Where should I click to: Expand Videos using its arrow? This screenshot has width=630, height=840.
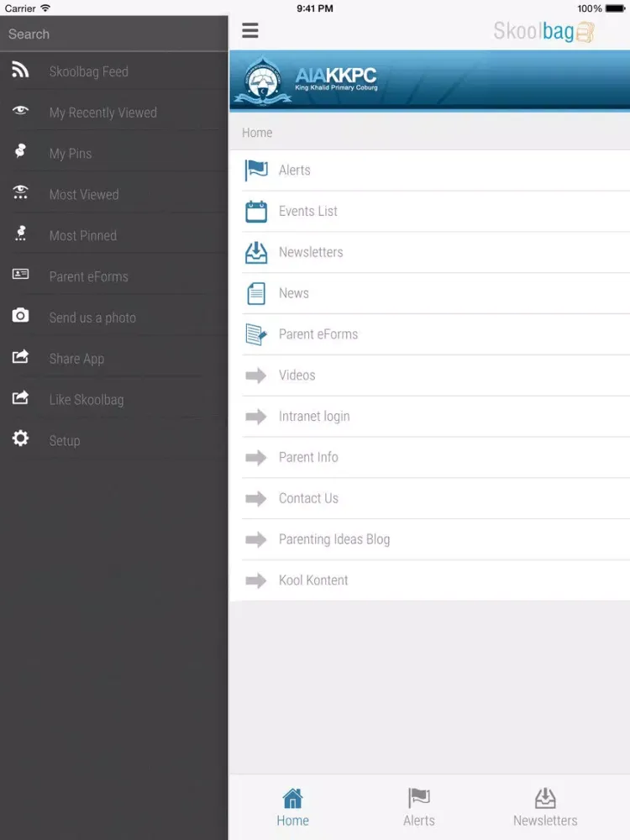pos(255,375)
